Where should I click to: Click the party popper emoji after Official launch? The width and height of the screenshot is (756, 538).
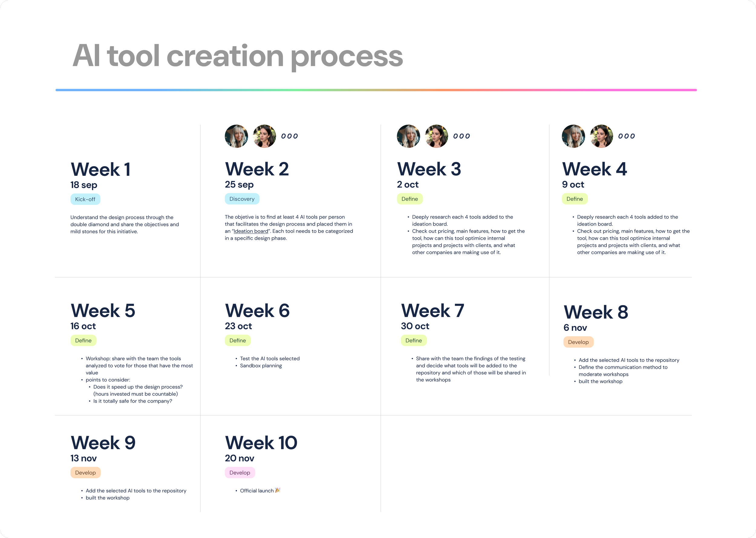tap(278, 490)
